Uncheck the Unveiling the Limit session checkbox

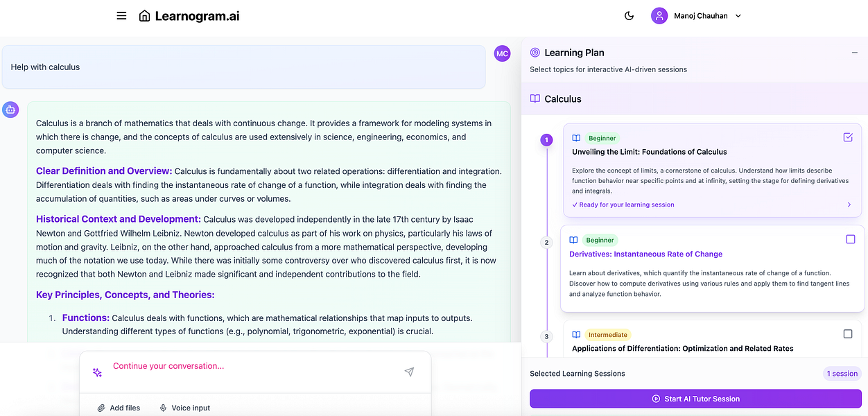pyautogui.click(x=848, y=137)
